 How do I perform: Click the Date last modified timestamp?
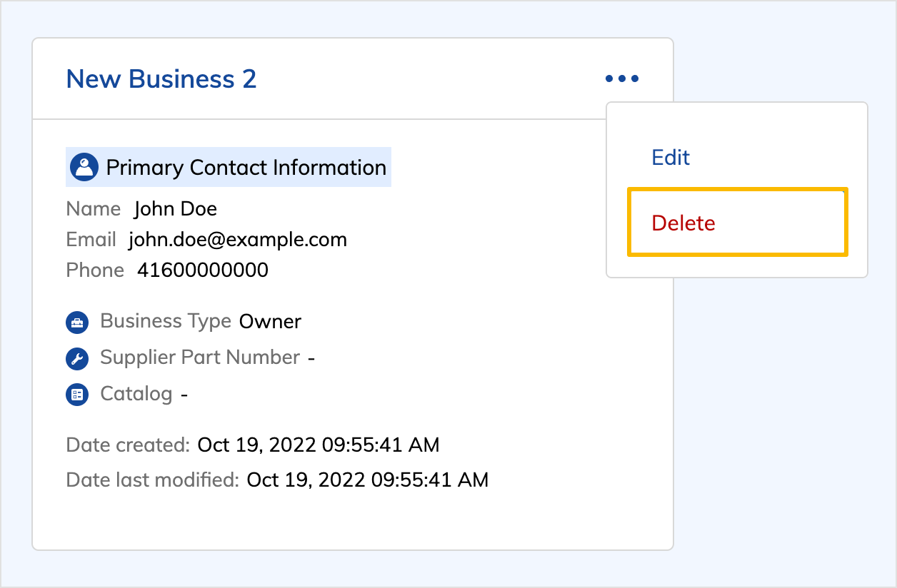(366, 480)
